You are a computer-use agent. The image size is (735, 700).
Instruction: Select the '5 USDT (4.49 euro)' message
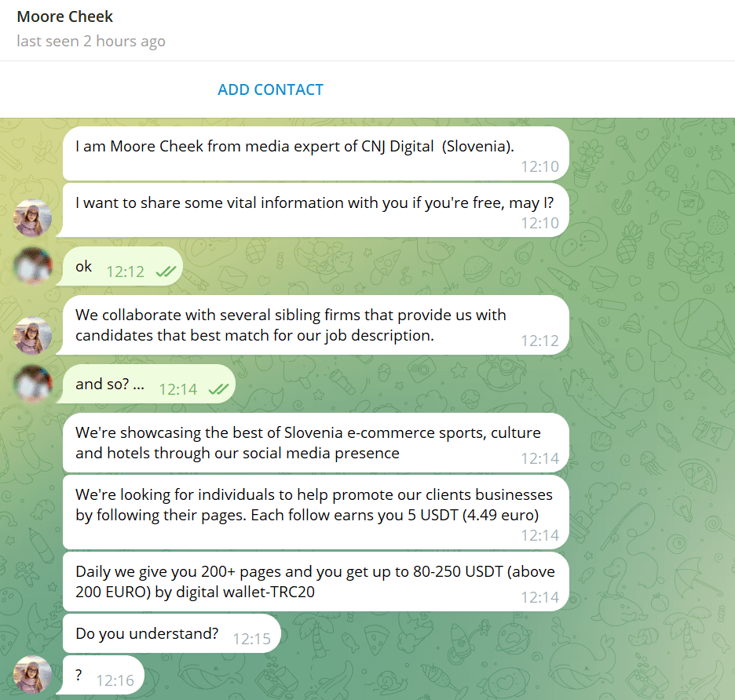pyautogui.click(x=316, y=512)
